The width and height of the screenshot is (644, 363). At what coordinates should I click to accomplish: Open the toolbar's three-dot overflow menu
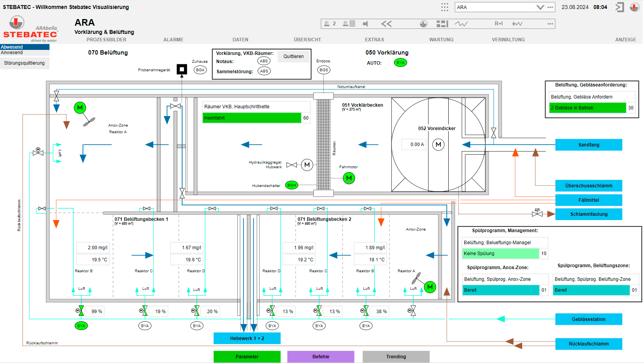[x=550, y=24]
